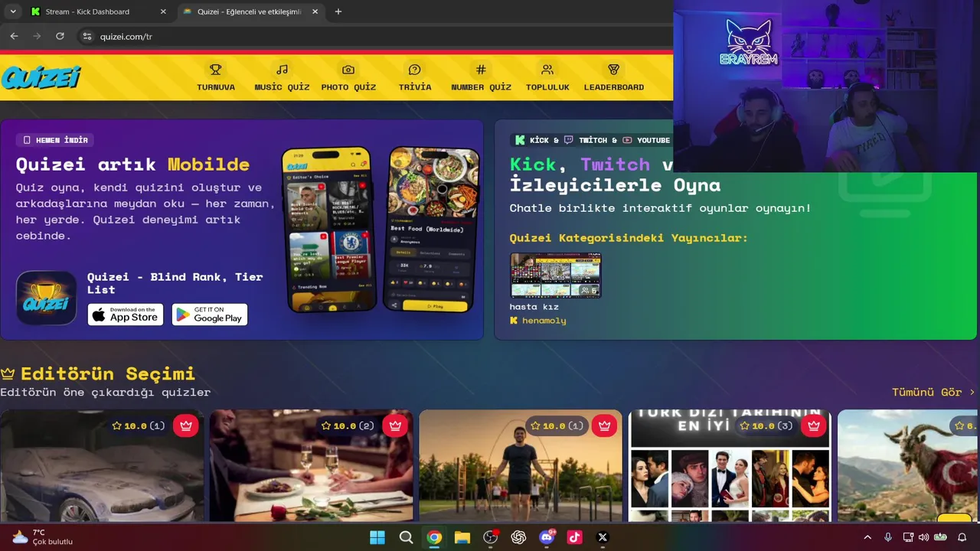View site information icon in address bar
This screenshot has width=980, height=551.
pyautogui.click(x=87, y=36)
